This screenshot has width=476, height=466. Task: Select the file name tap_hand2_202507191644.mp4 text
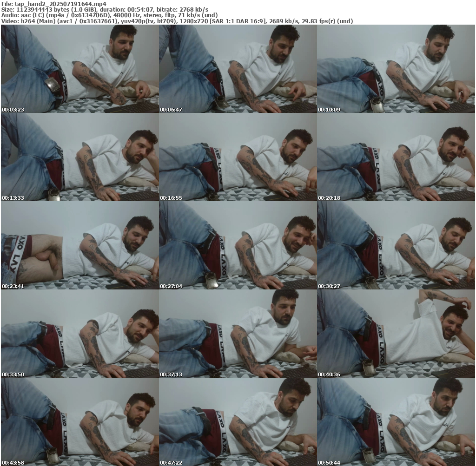(60, 4)
